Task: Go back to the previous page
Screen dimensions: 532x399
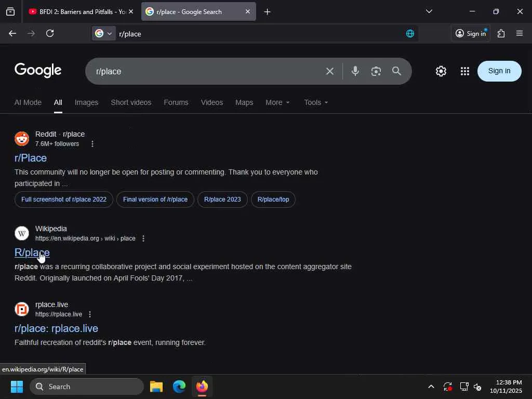Action: 12,33
